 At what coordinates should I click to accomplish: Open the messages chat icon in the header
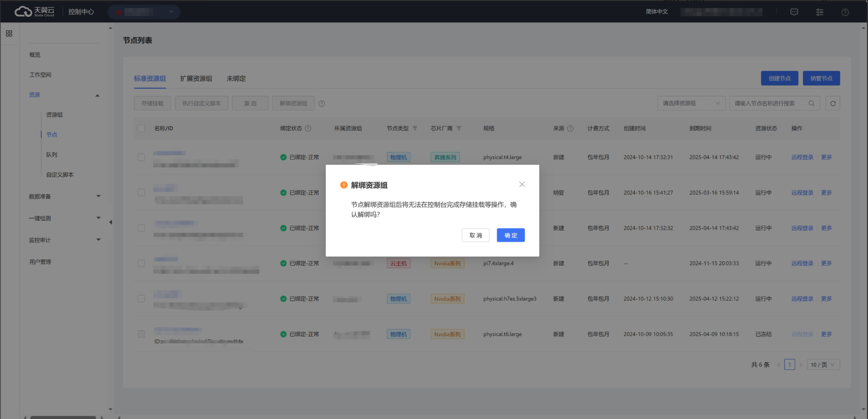pyautogui.click(x=794, y=12)
